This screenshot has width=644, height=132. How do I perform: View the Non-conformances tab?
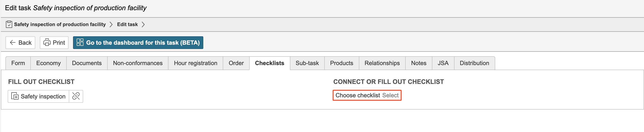[x=138, y=63]
